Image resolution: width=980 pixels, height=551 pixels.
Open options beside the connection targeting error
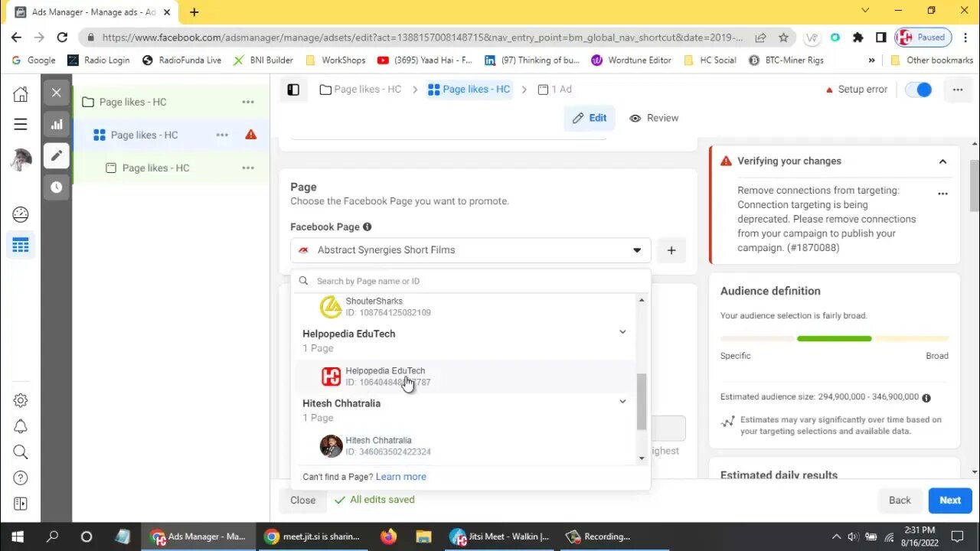tap(943, 194)
